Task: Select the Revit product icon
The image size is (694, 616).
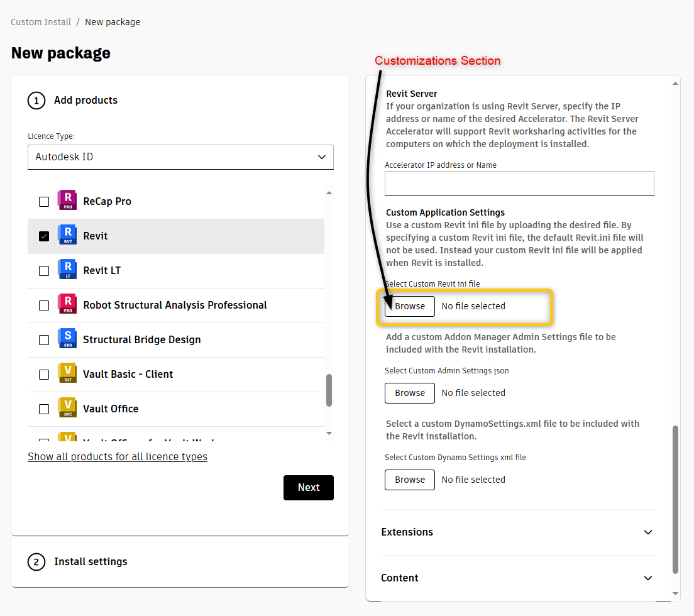Action: (67, 236)
